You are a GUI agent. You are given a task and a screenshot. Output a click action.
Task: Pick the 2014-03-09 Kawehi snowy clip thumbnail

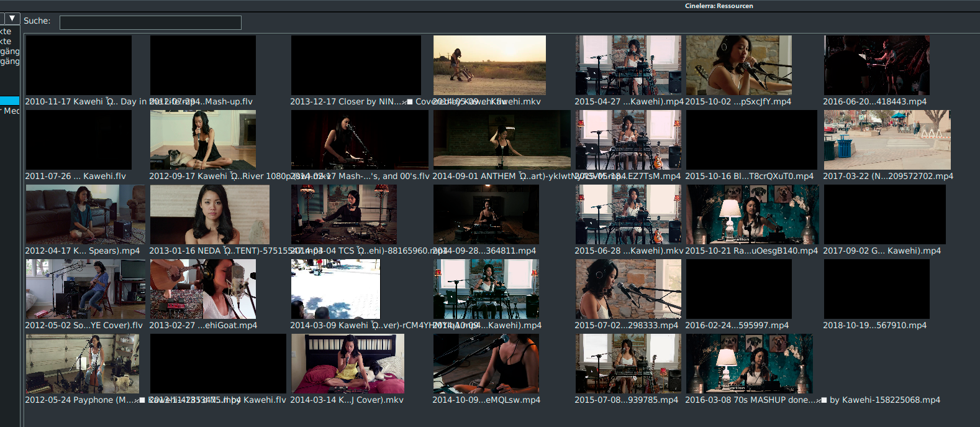(x=335, y=289)
